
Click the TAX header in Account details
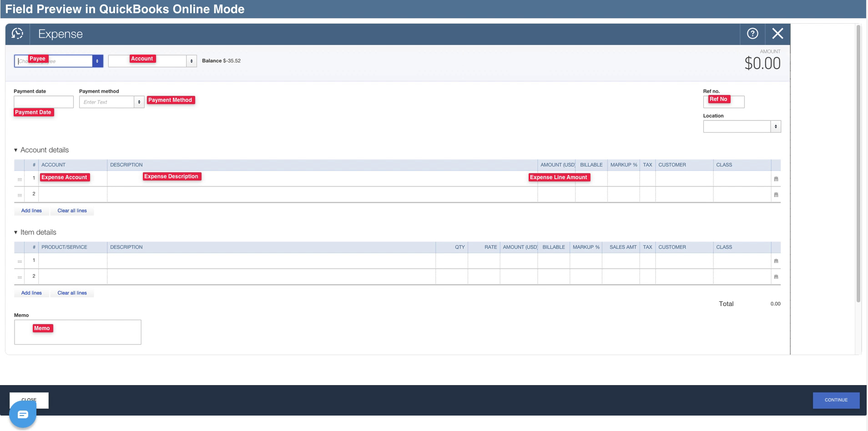point(647,165)
